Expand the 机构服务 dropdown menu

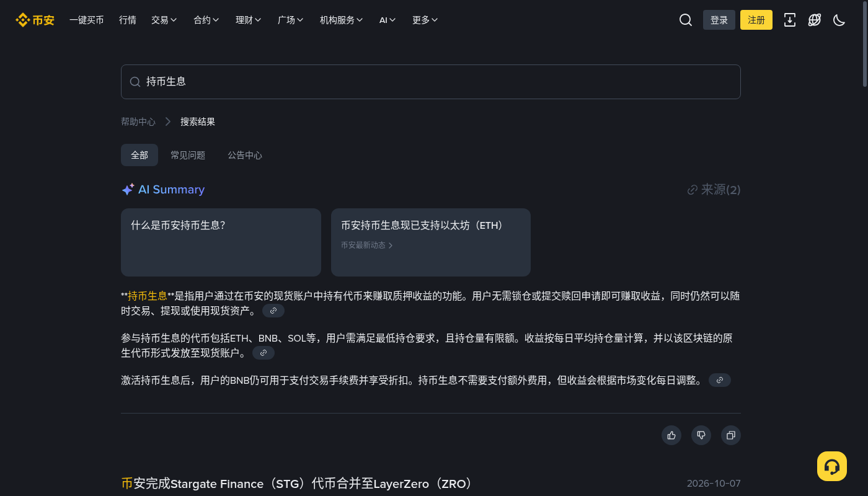pos(342,20)
